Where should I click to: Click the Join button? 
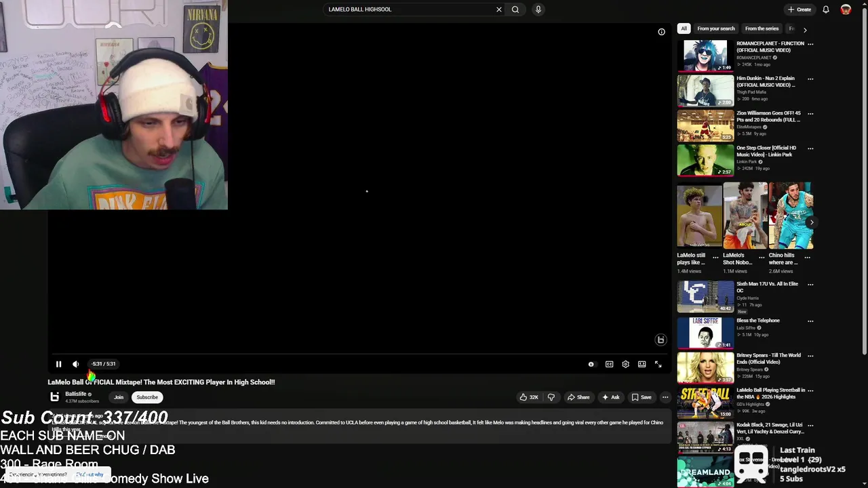pyautogui.click(x=119, y=397)
